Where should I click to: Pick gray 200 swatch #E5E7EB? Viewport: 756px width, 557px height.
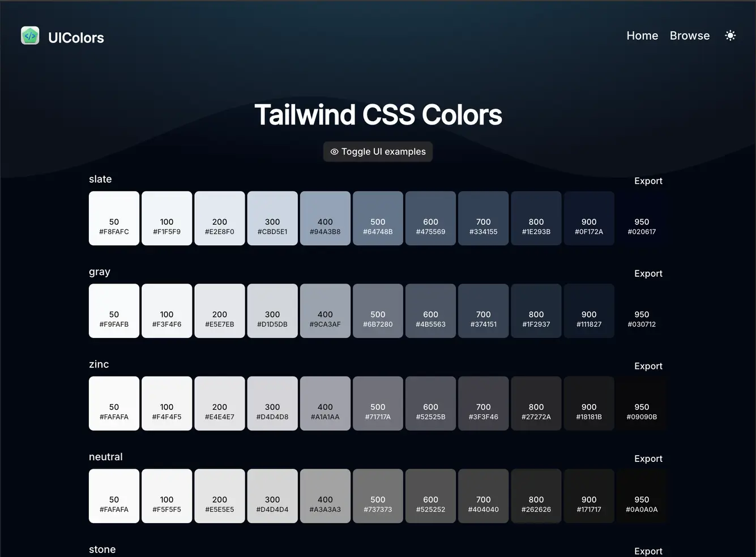220,311
